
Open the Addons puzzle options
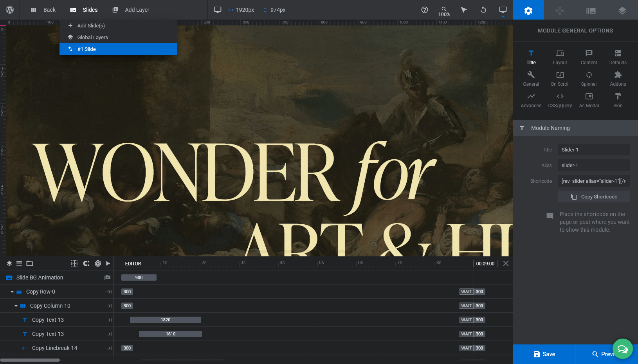618,79
